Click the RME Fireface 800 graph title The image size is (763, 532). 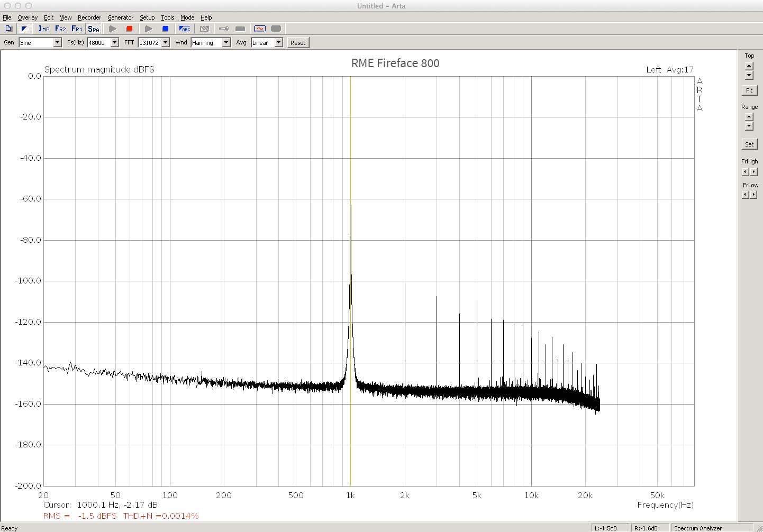[395, 63]
